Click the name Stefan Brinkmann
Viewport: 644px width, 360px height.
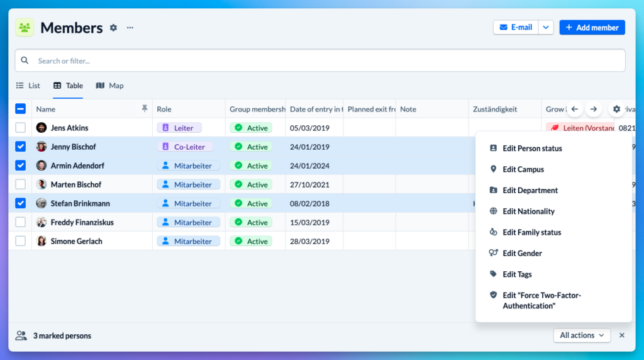pos(80,203)
